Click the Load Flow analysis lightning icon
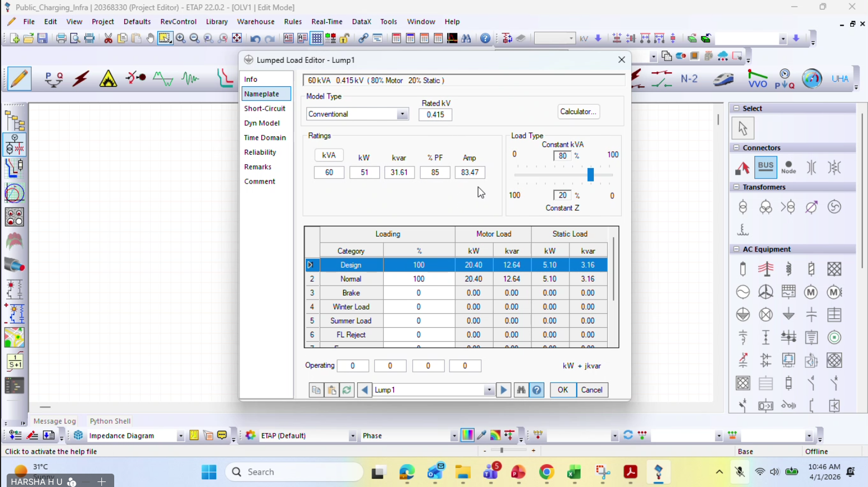 pyautogui.click(x=81, y=79)
